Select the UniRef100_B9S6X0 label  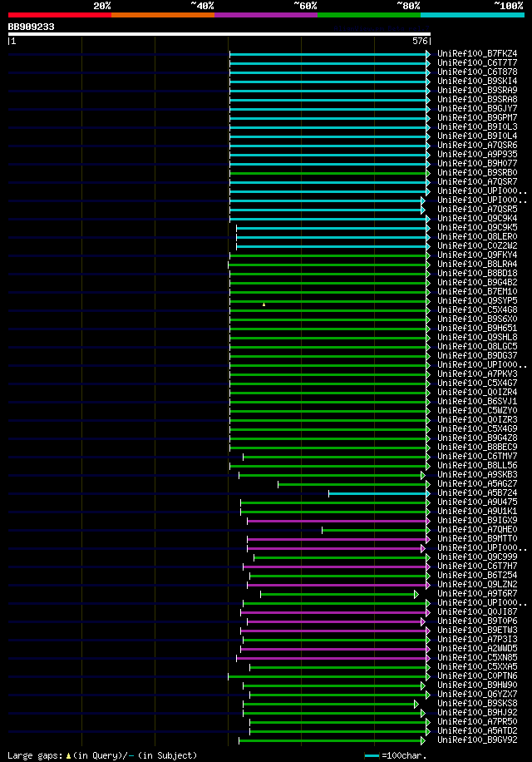pos(477,319)
